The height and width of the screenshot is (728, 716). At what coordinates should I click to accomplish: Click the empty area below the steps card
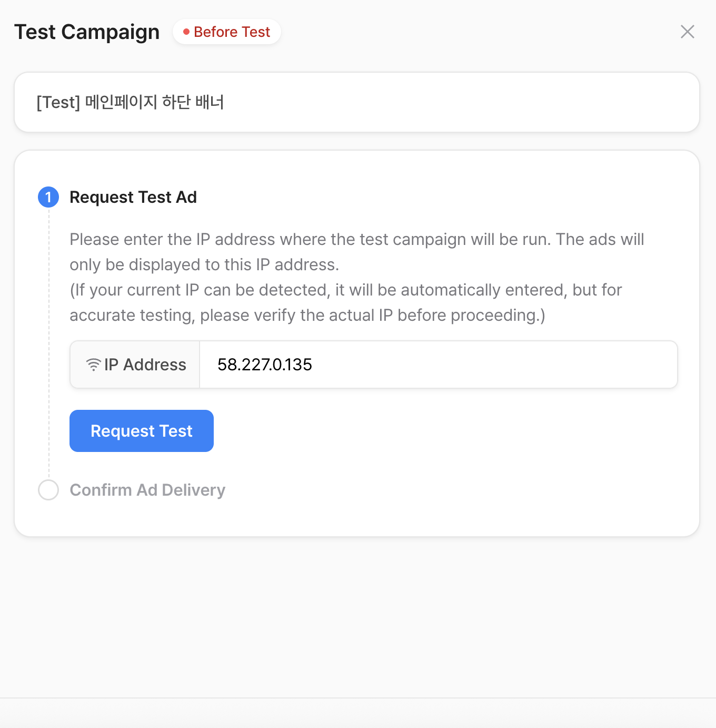click(x=358, y=616)
